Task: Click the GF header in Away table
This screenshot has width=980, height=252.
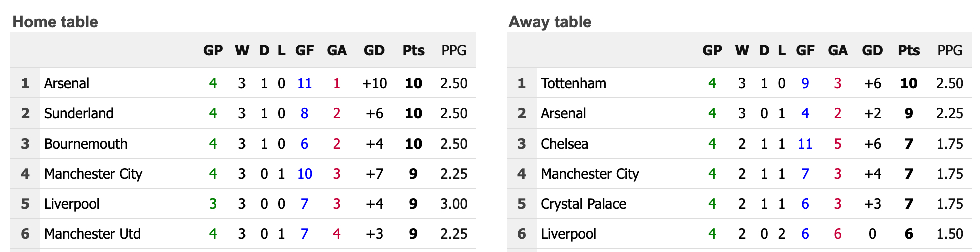Action: pos(805,50)
